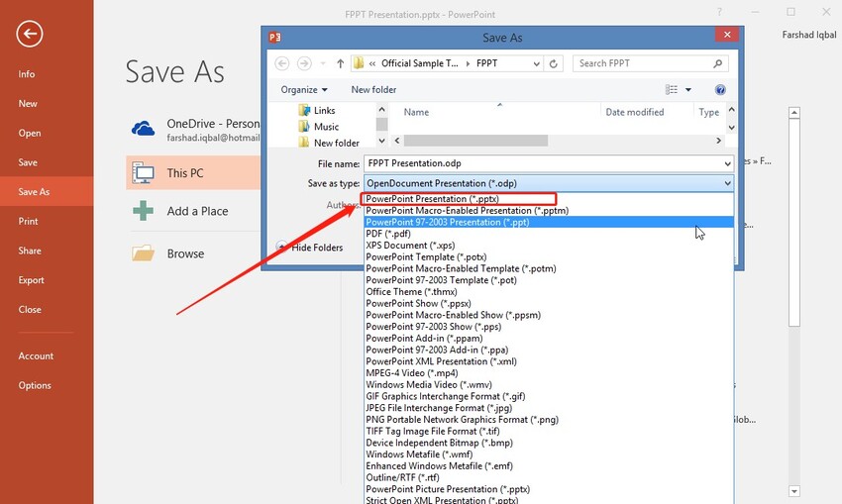Open the recent locations dropdown arrow

[x=323, y=63]
